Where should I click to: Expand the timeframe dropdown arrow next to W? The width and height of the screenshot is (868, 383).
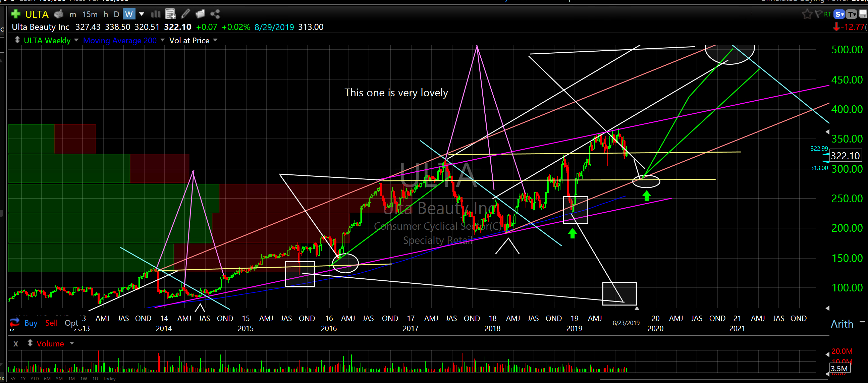point(142,14)
